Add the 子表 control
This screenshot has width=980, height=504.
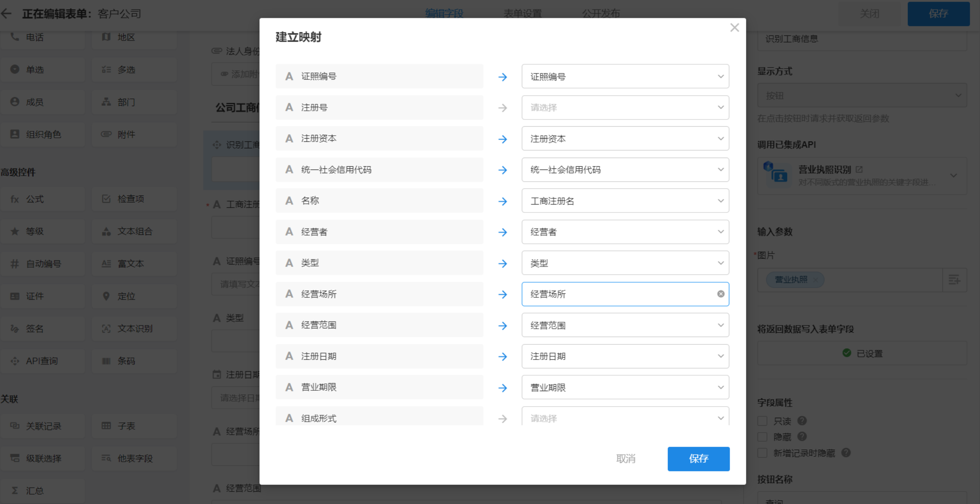click(134, 426)
